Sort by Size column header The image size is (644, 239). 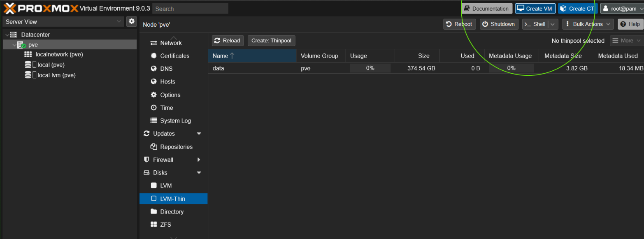[417, 56]
